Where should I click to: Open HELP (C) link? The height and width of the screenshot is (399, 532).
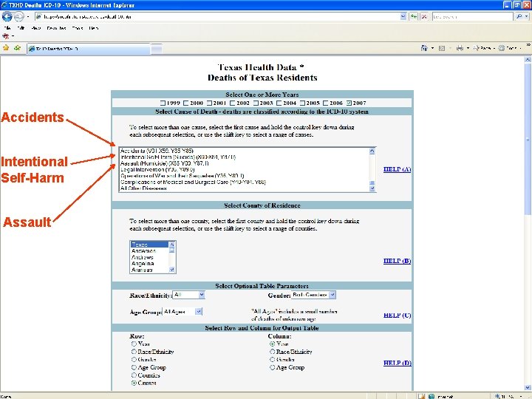(397, 316)
